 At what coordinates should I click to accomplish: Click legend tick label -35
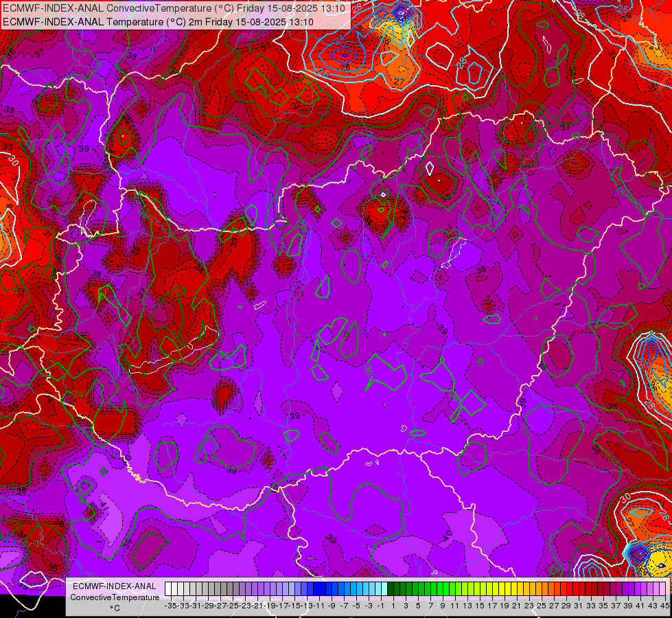click(170, 606)
